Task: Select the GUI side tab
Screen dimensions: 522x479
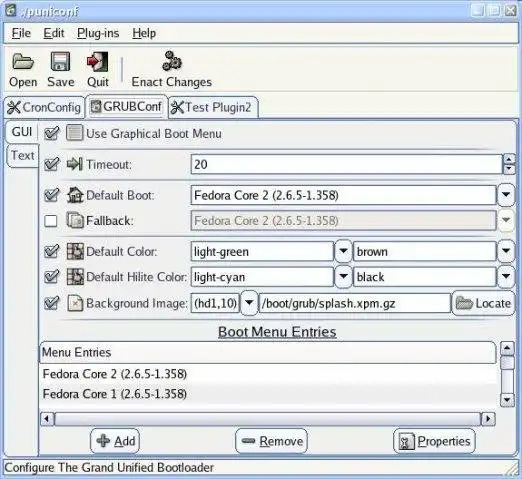Action: click(22, 132)
